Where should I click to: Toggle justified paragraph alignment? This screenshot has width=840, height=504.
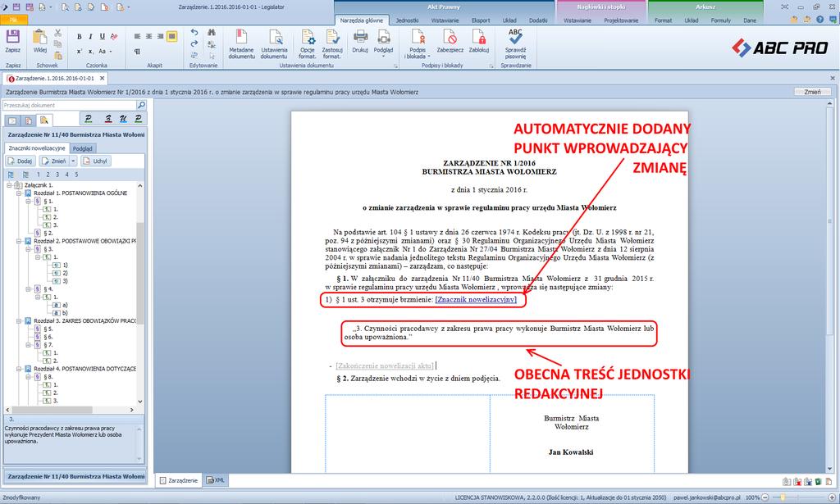[171, 36]
